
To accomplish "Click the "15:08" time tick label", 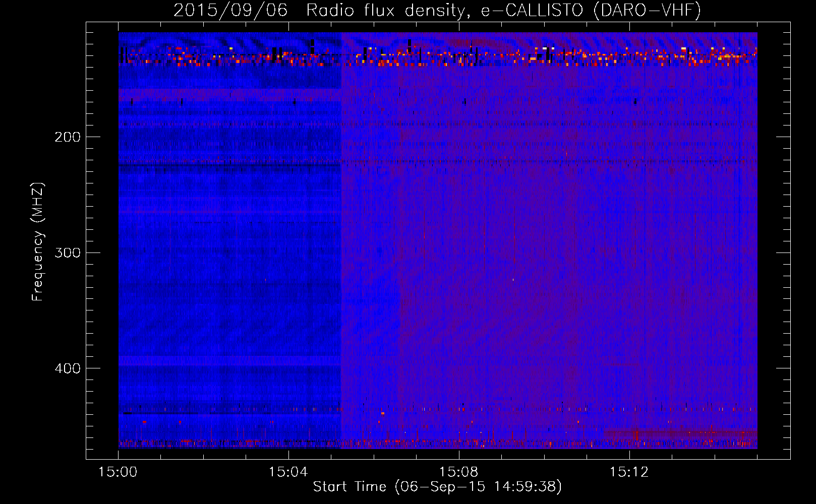I will tap(459, 472).
